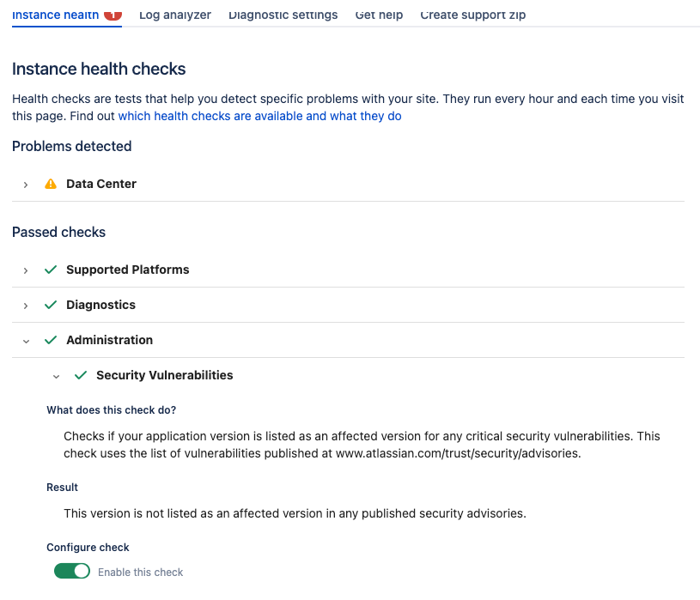Expand the Data Center problem section
The image size is (700, 600).
point(26,185)
